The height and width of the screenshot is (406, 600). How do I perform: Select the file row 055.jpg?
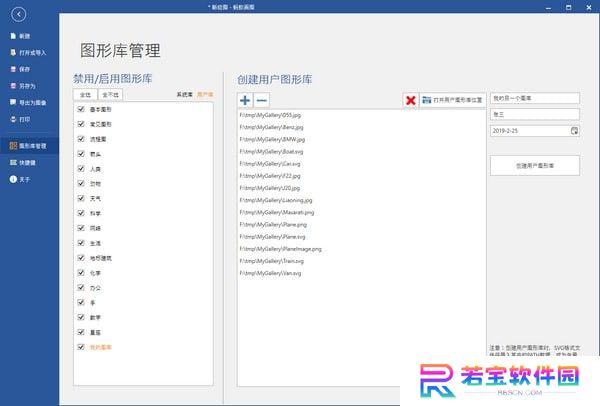click(x=361, y=115)
